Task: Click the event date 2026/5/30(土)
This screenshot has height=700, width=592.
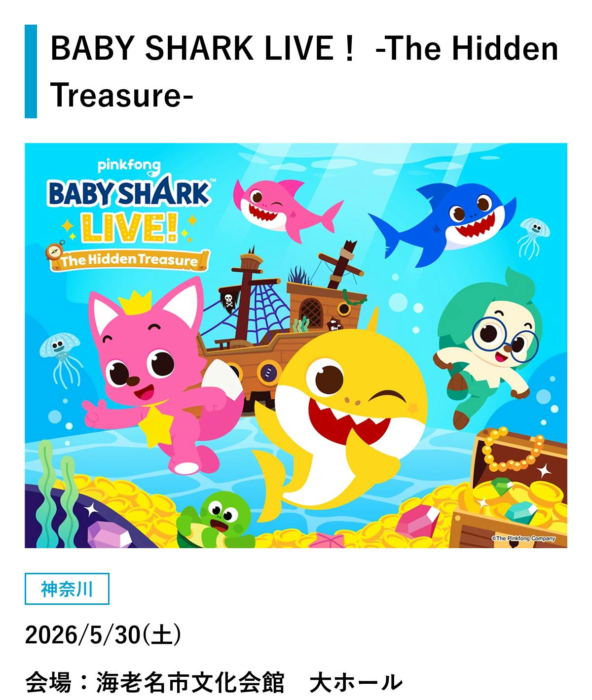Action: click(x=103, y=634)
